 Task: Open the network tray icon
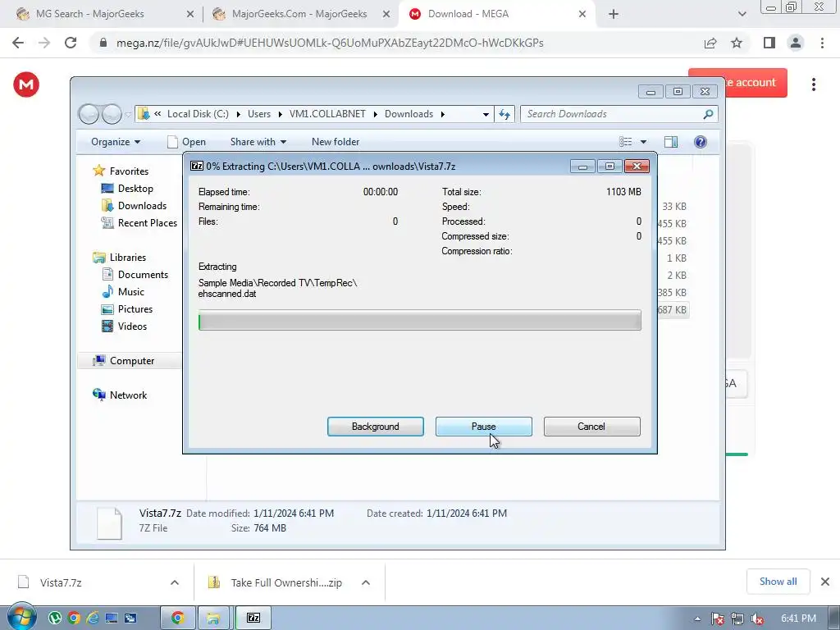coord(737,619)
